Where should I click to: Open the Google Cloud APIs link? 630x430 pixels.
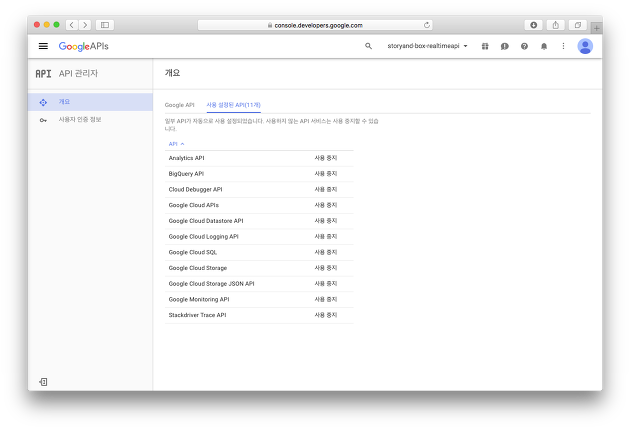[194, 205]
